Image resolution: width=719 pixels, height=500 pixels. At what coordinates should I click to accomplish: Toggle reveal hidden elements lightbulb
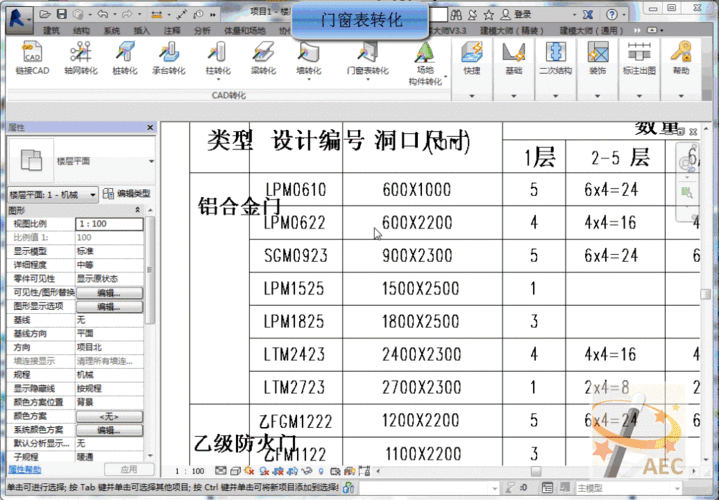click(x=321, y=471)
